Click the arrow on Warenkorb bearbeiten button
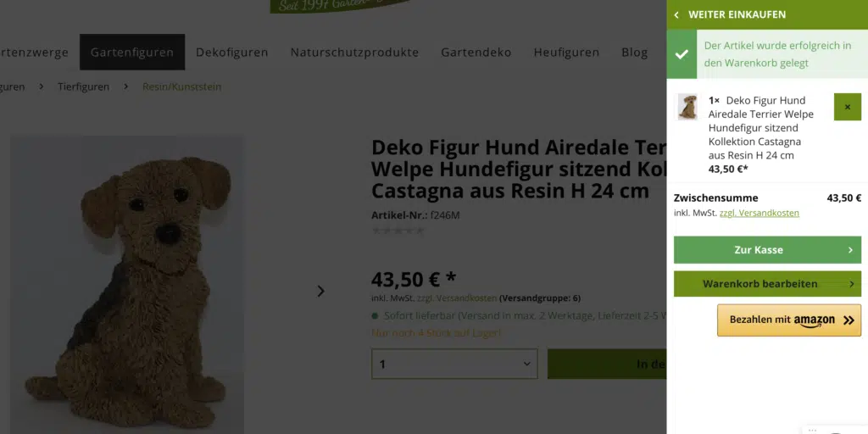868x434 pixels. pos(851,284)
